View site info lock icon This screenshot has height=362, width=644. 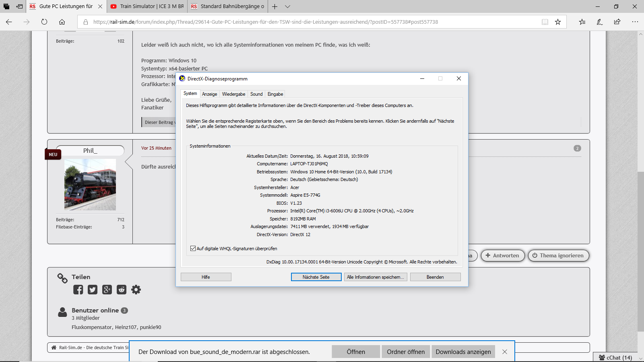click(x=86, y=22)
